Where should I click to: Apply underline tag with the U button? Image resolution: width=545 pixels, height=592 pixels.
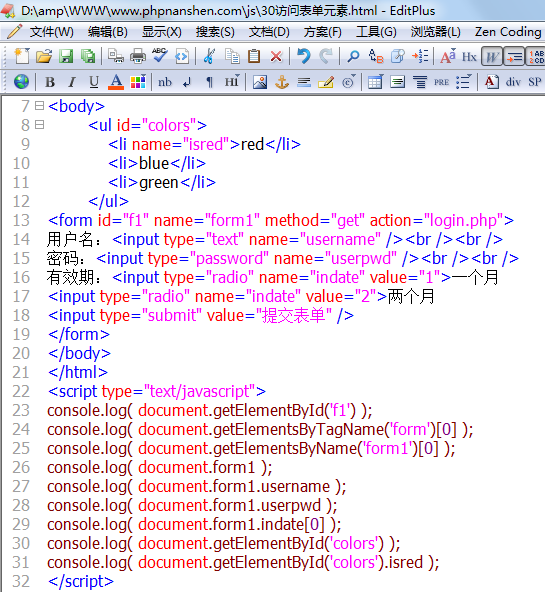pyautogui.click(x=94, y=82)
